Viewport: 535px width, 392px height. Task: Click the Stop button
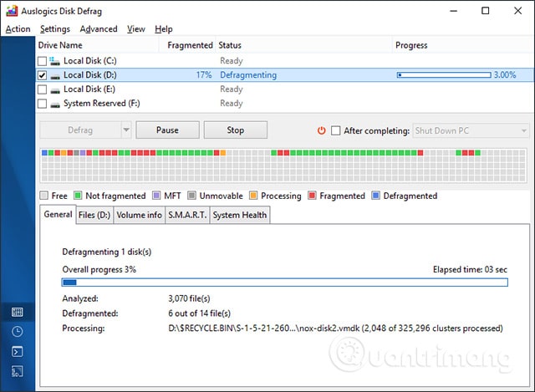[236, 130]
